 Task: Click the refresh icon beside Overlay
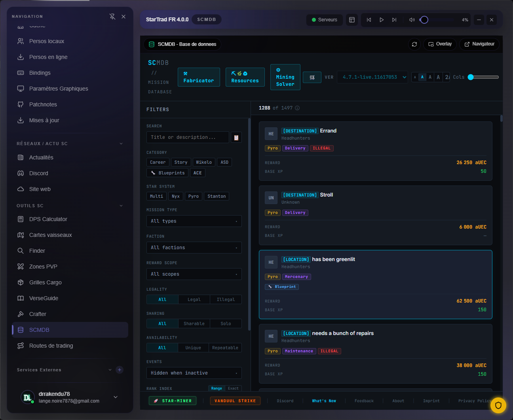click(414, 44)
